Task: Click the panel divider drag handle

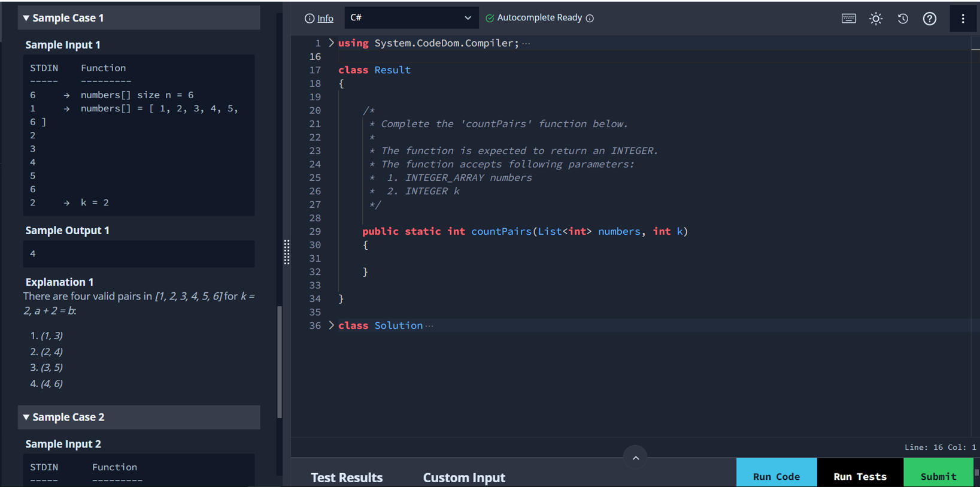Action: [287, 252]
